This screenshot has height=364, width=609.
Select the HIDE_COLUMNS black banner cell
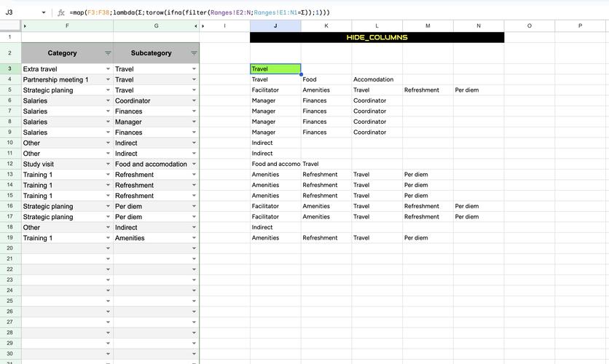coord(377,37)
